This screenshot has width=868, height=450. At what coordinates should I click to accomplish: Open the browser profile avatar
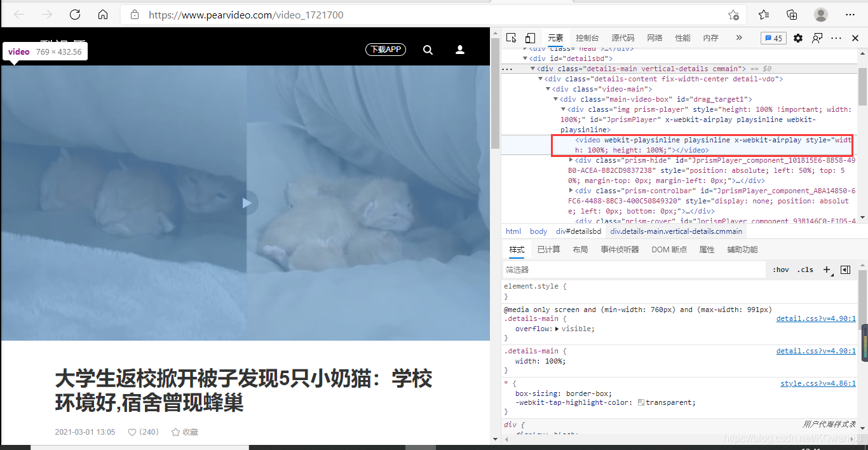(821, 14)
